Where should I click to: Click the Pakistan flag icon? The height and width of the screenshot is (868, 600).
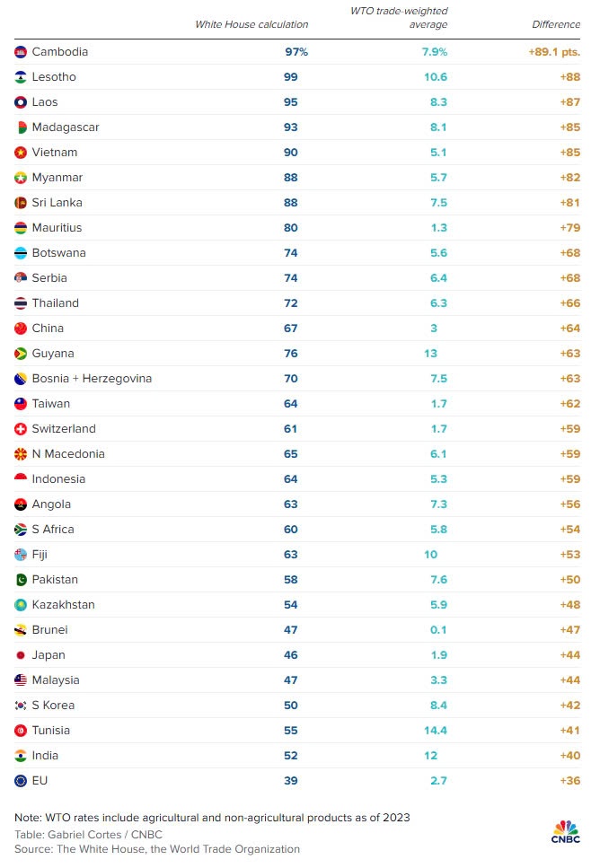point(21,580)
